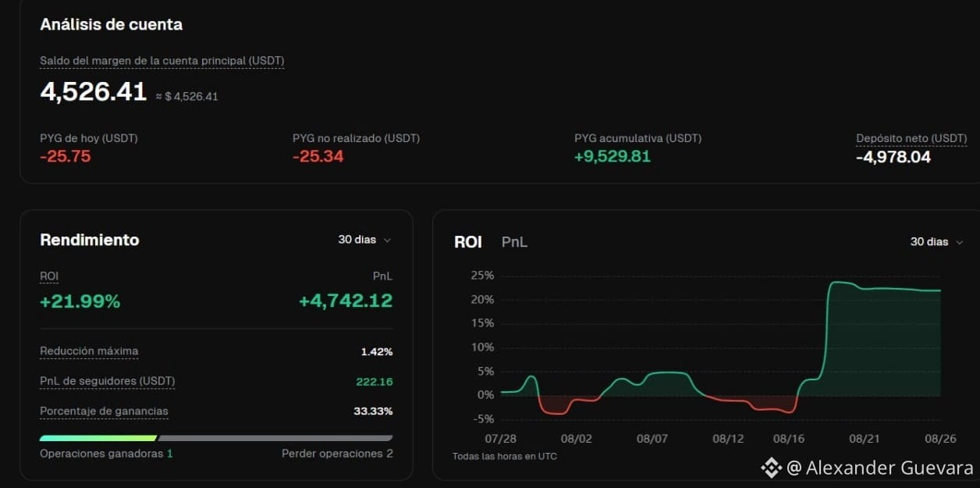Click the 08/07 date on chart axis
This screenshot has height=488, width=980.
click(652, 440)
